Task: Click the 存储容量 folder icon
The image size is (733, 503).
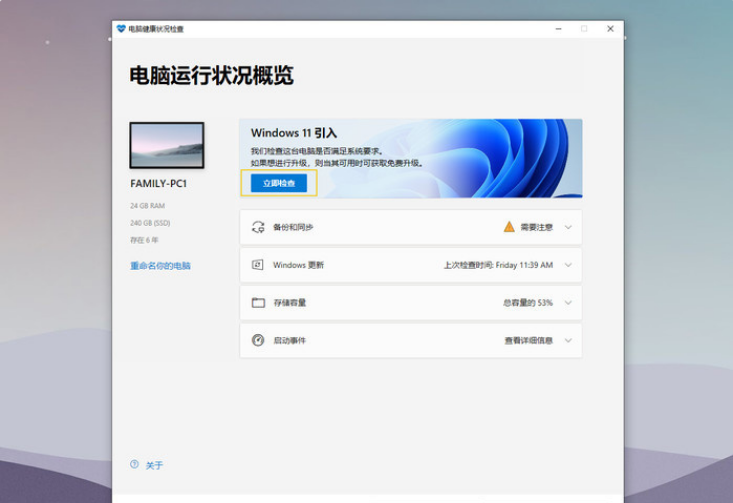Action: [x=258, y=302]
